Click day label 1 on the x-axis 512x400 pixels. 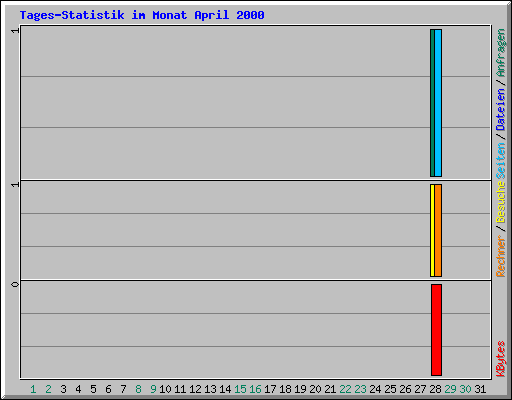[x=33, y=389]
